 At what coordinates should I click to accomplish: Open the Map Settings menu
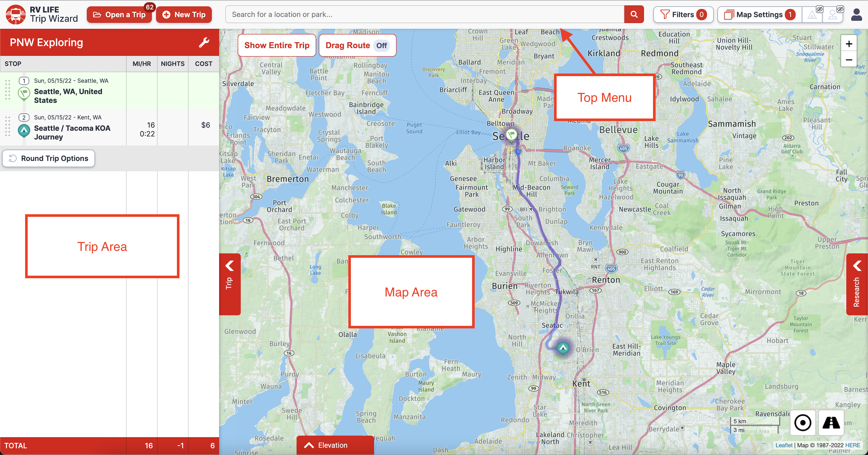[759, 14]
